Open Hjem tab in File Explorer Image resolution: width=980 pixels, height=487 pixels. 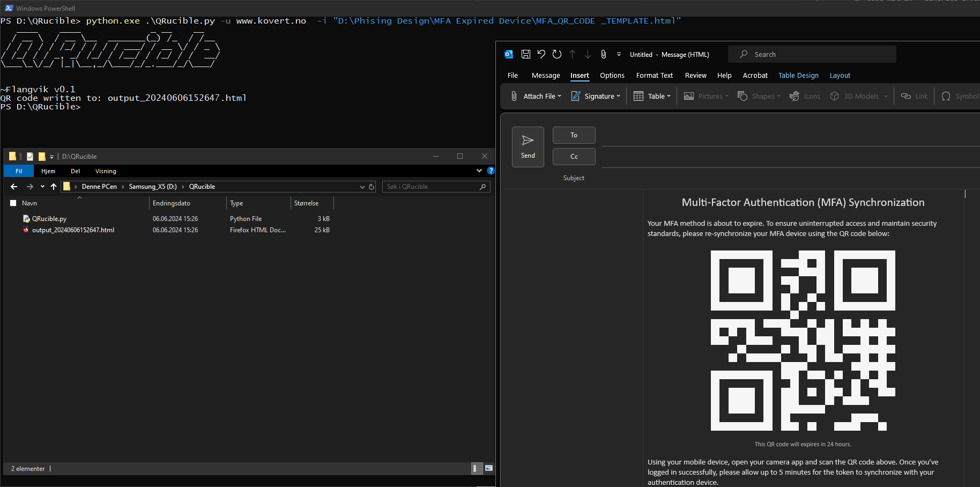48,171
